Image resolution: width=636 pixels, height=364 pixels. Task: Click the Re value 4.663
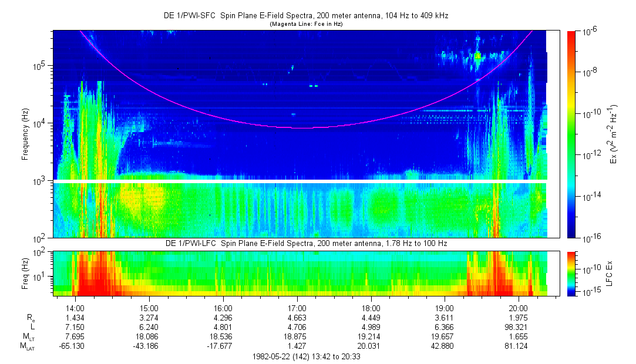tap(297, 318)
